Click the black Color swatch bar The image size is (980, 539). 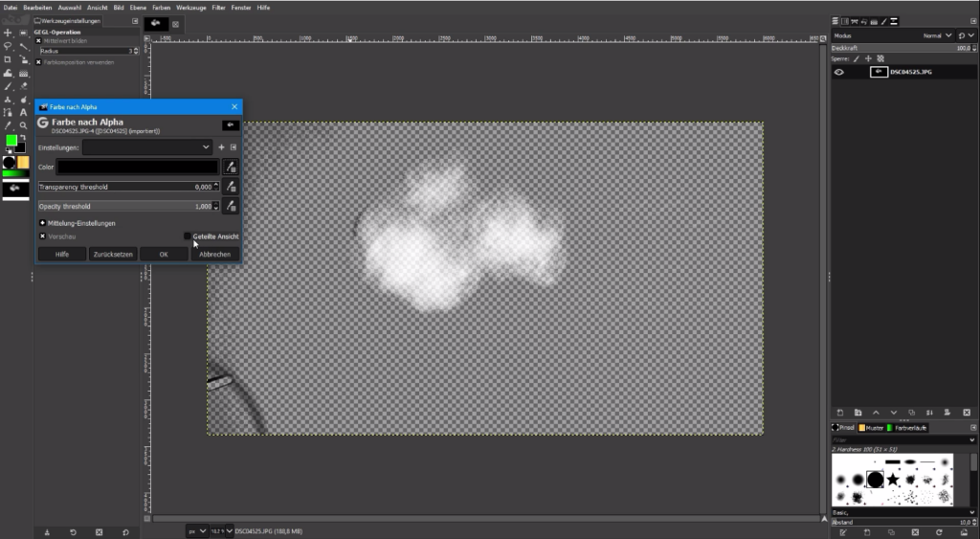[x=138, y=167]
